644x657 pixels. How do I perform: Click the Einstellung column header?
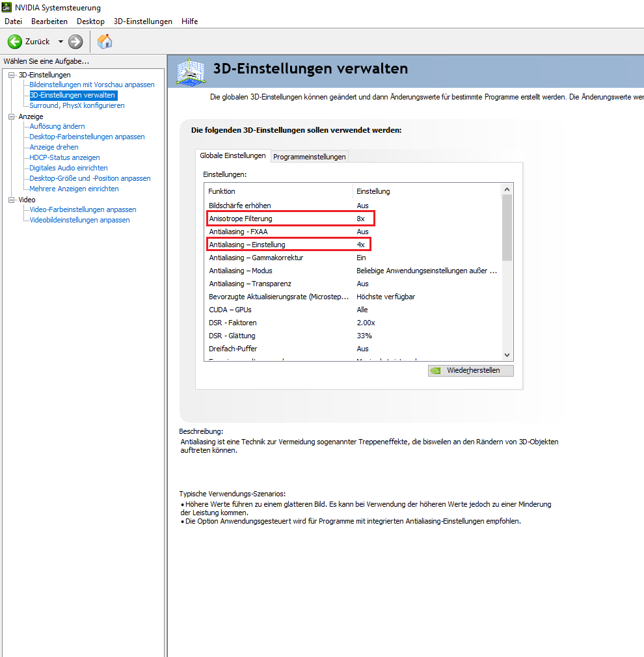(x=427, y=191)
